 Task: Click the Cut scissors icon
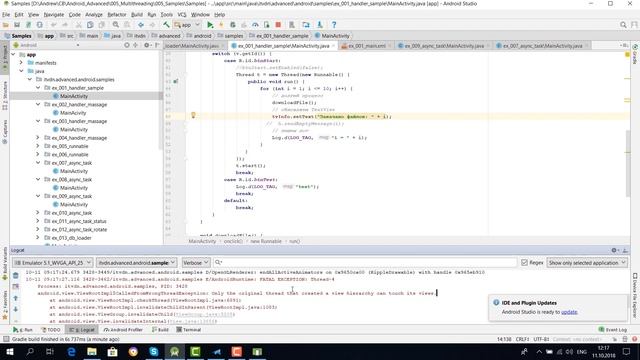click(79, 25)
